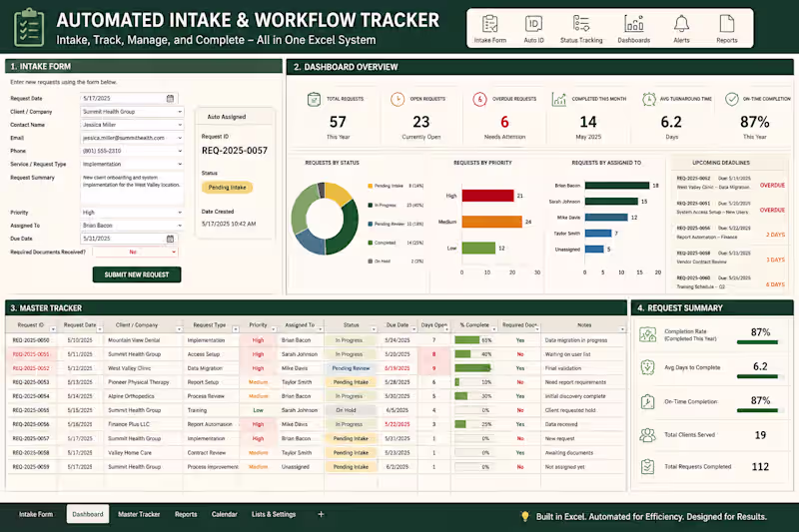This screenshot has width=799, height=532.
Task: Open the Calendar sheet tab
Action: coord(224,514)
